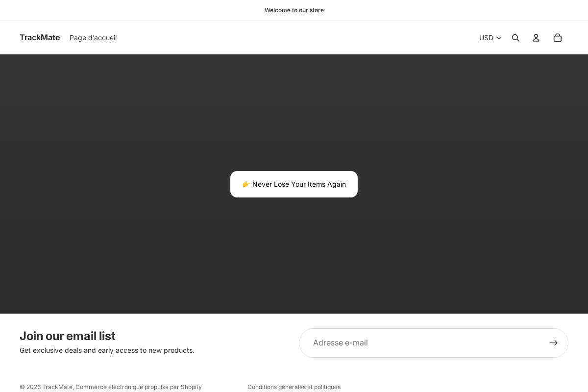Click the Shopify link in the footer

[x=191, y=387]
